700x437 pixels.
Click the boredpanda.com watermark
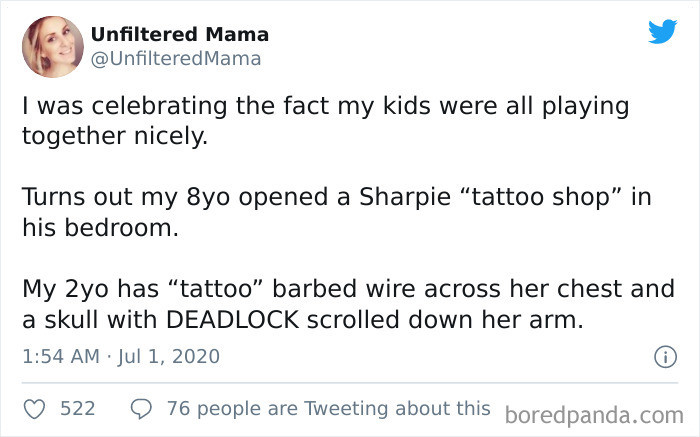coord(594,415)
